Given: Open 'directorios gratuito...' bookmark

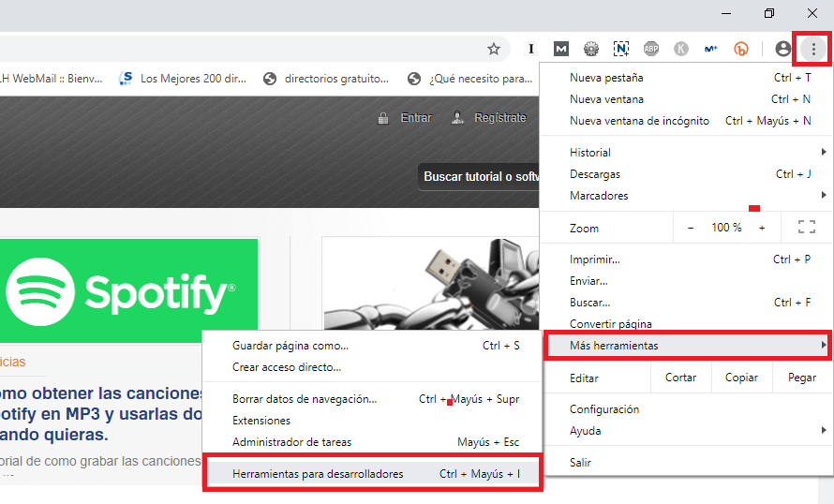Looking at the screenshot, I should [x=326, y=79].
